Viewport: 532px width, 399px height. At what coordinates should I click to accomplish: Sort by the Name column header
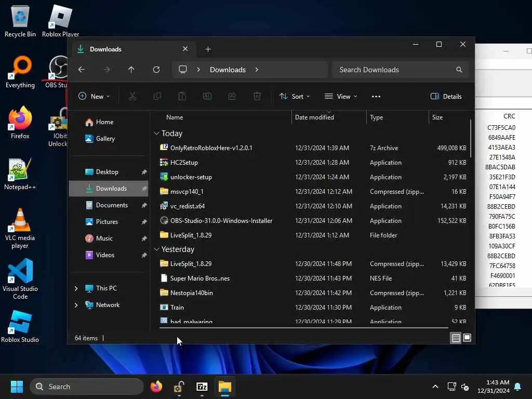[x=175, y=117]
